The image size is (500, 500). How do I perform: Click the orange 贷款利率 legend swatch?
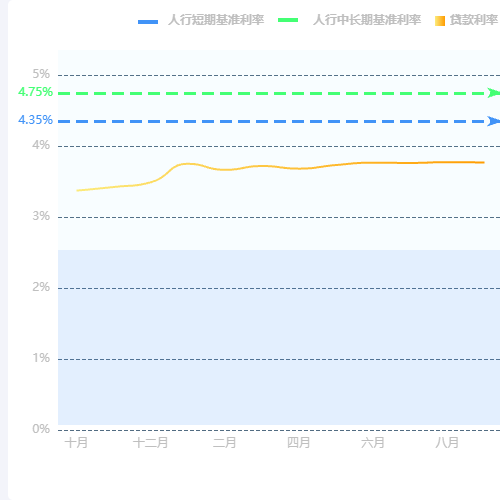440,21
